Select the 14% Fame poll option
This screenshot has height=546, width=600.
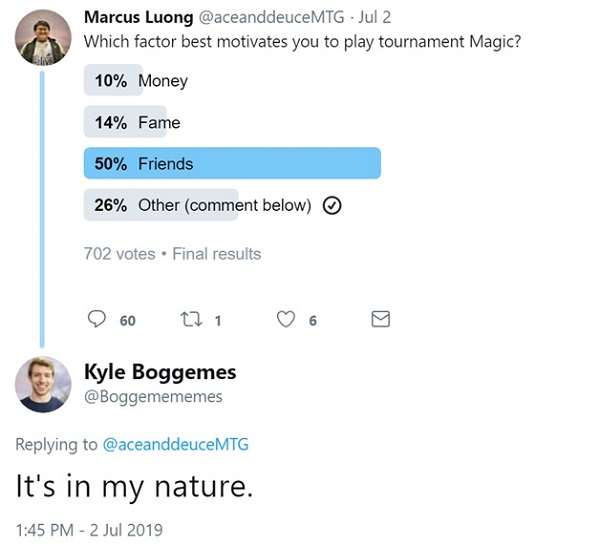(x=133, y=122)
